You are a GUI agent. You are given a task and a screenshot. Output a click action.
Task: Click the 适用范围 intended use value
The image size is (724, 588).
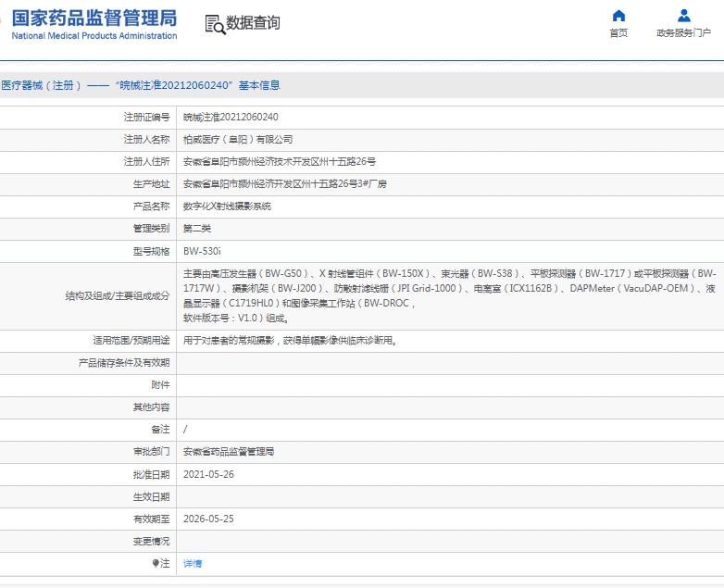[x=291, y=341]
